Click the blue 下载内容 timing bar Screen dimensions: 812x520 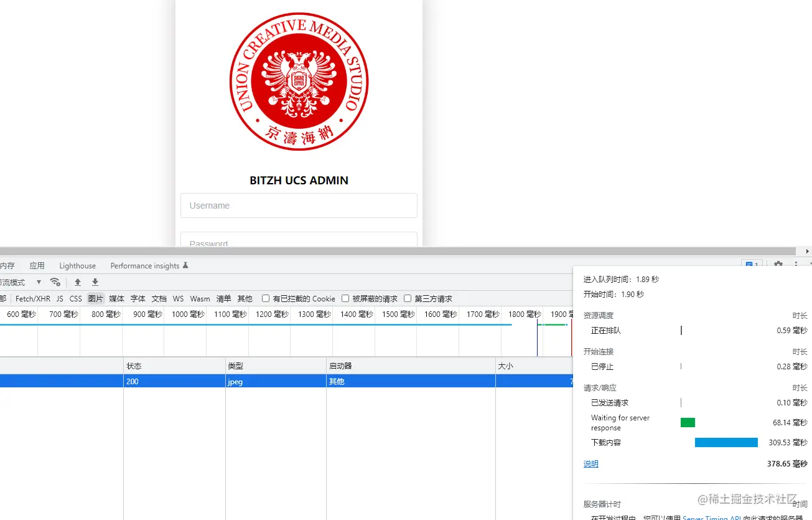(x=726, y=443)
